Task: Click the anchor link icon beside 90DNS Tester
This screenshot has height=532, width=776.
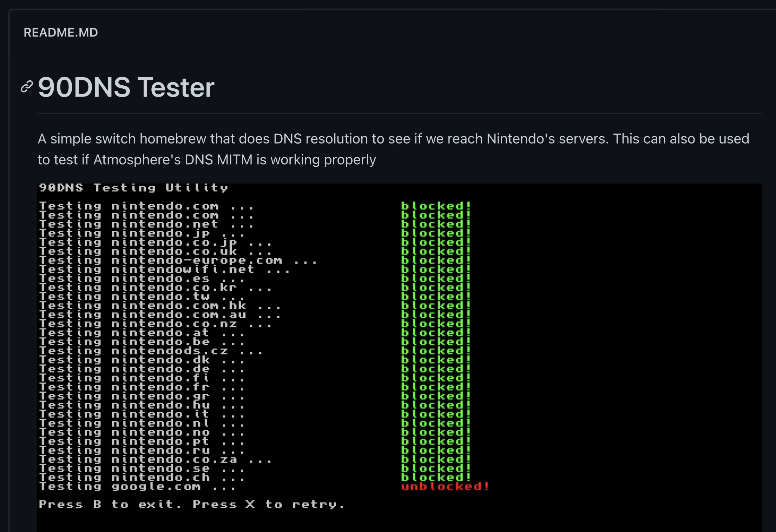Action: 27,87
